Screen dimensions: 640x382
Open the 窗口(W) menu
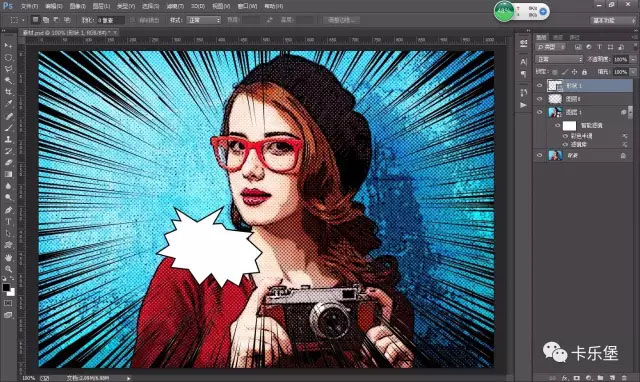pos(247,7)
